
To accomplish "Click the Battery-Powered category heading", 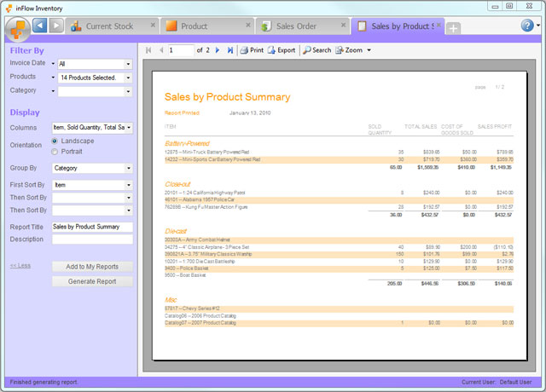I will 187,143.
